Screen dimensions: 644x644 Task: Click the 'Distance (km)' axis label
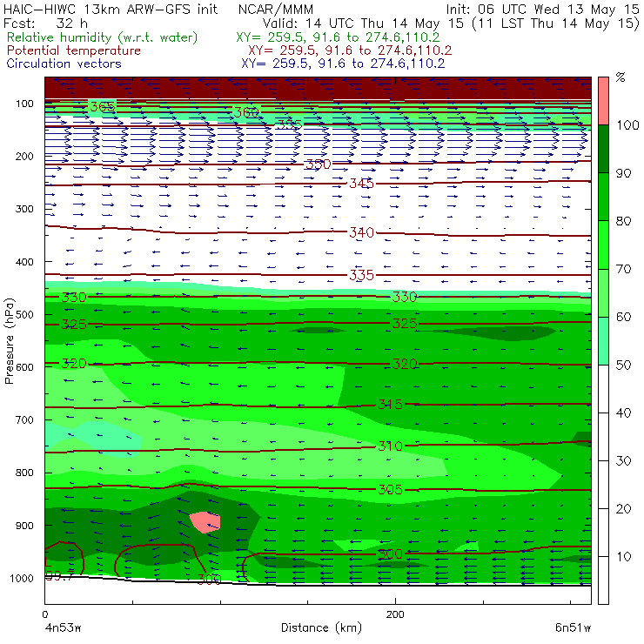coord(321,627)
